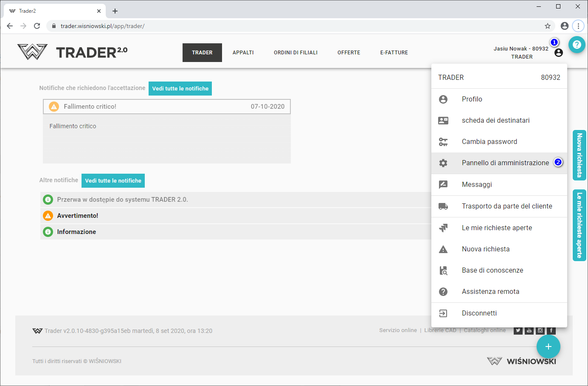Open the Twitter social icon in footer
588x386 pixels.
(518, 330)
